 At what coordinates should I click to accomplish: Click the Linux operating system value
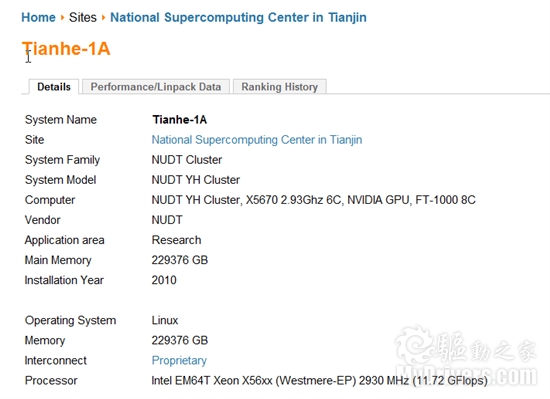pos(165,320)
